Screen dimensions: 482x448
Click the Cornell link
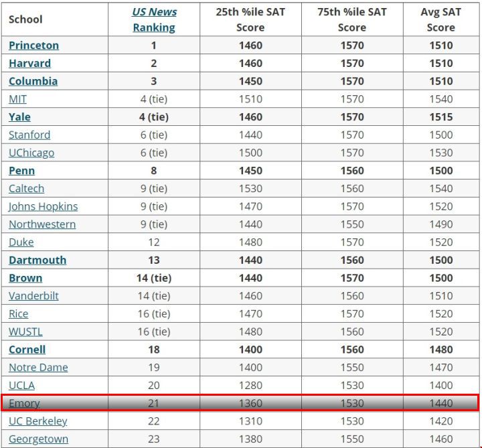27,350
